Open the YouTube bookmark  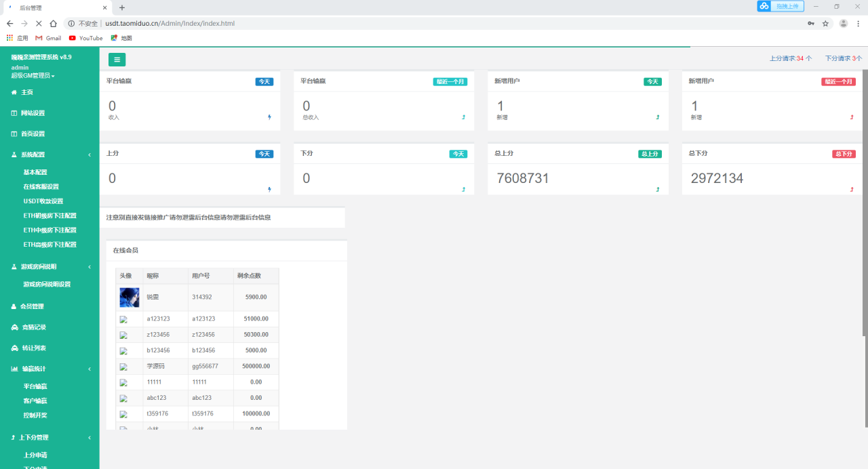point(85,38)
